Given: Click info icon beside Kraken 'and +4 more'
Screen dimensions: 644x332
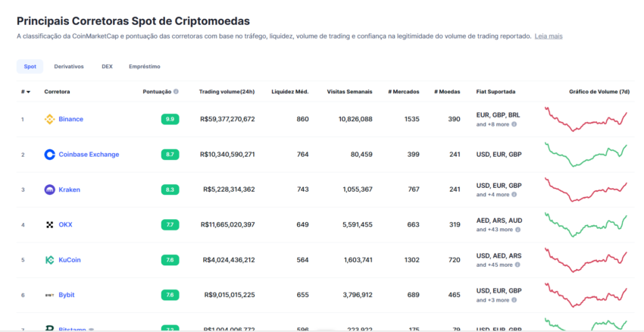Looking at the screenshot, I should (514, 195).
